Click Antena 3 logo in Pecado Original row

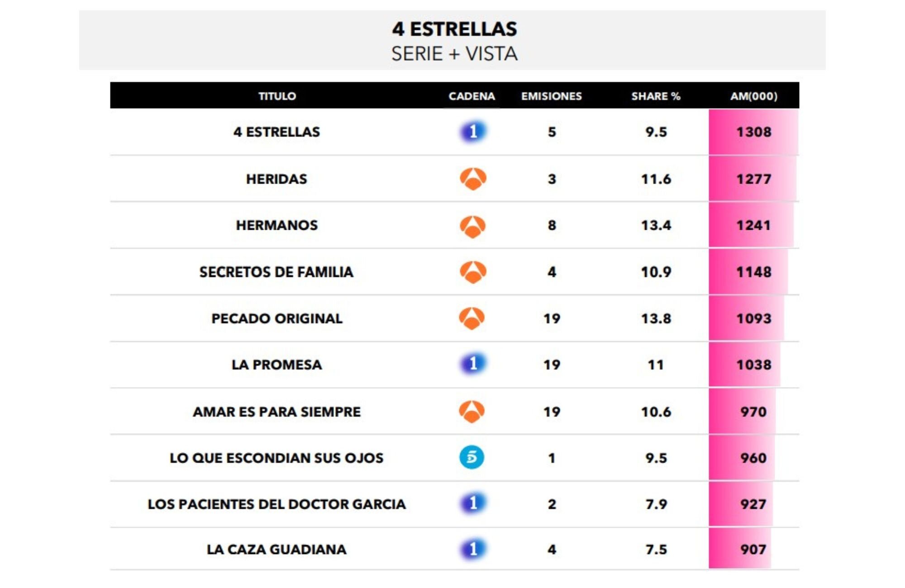point(472,318)
